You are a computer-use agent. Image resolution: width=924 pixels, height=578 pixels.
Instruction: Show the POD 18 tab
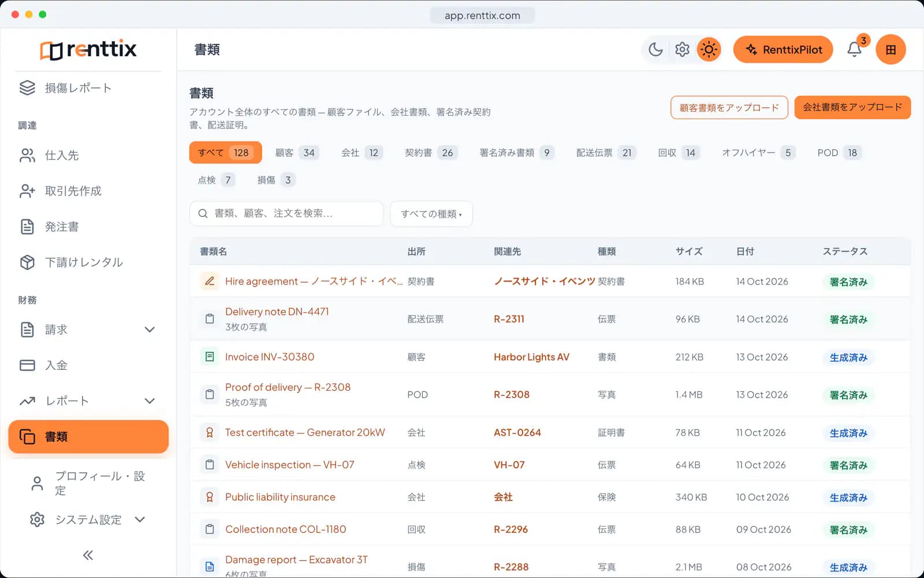tap(839, 153)
